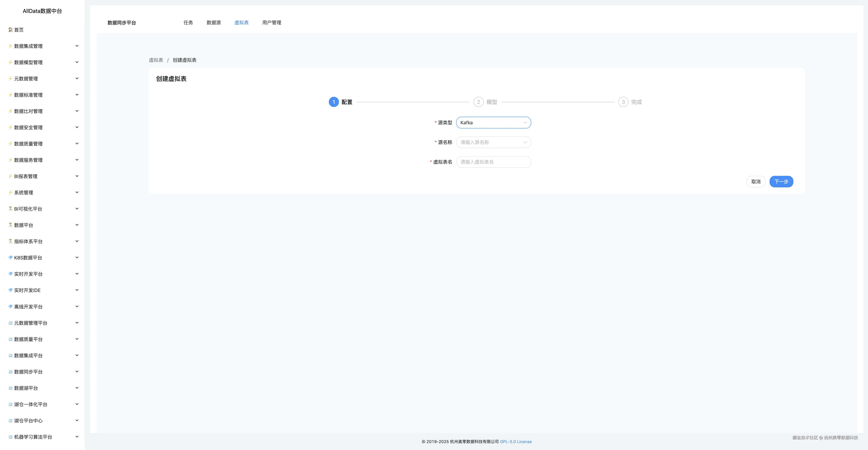Viewport: 868px width, 450px height.
Task: Open the GPL-3.0 License link
Action: (516, 442)
